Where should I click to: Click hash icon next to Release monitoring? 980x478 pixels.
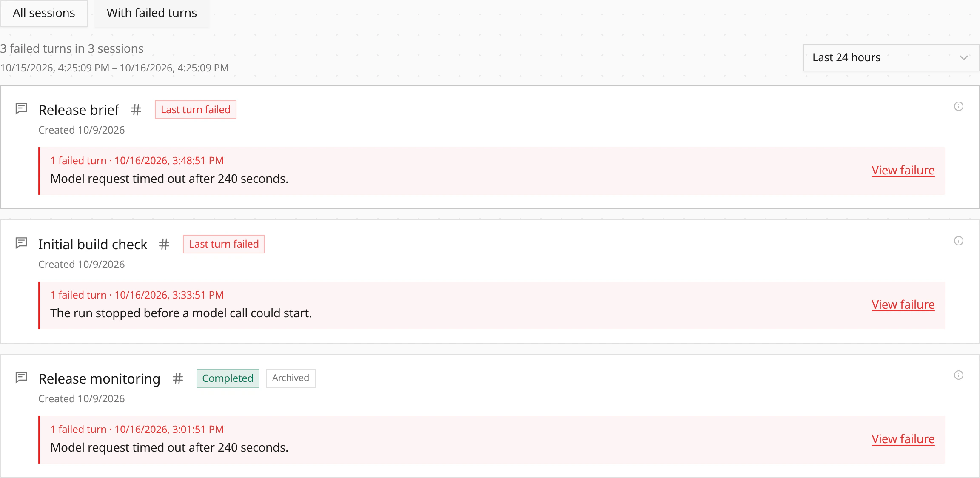pyautogui.click(x=178, y=378)
